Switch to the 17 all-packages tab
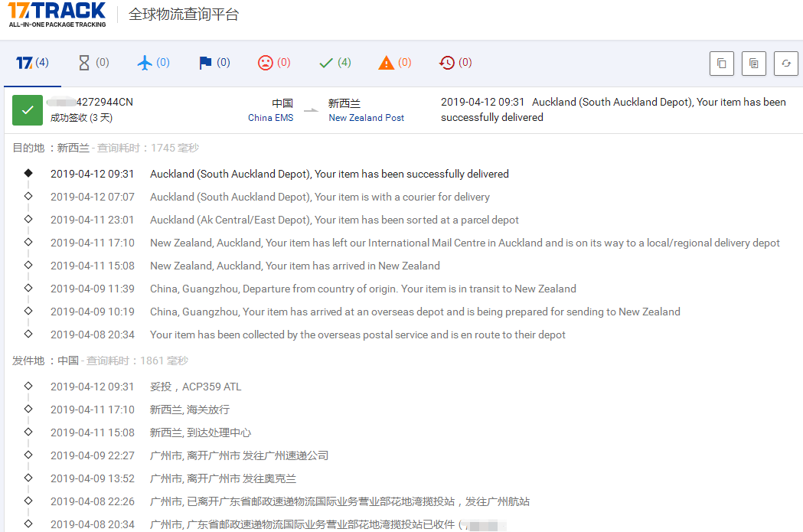The height and width of the screenshot is (532, 803). 32,62
